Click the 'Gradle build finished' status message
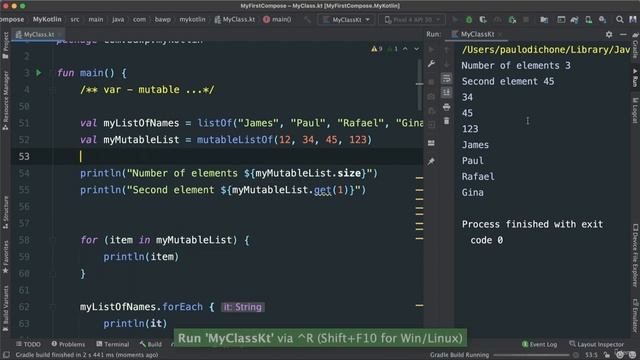 click(87, 355)
